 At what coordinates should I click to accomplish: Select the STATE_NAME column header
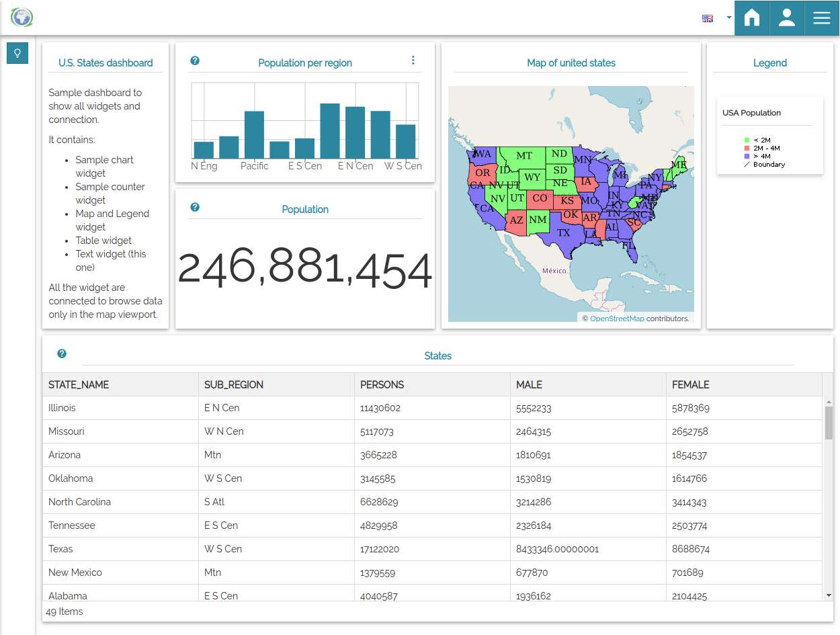pyautogui.click(x=79, y=385)
